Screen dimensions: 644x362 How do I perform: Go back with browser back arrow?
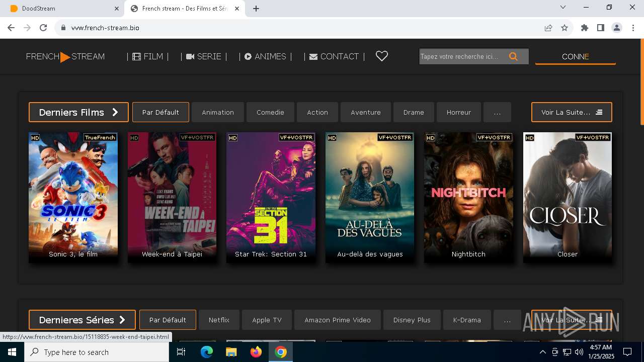11,28
